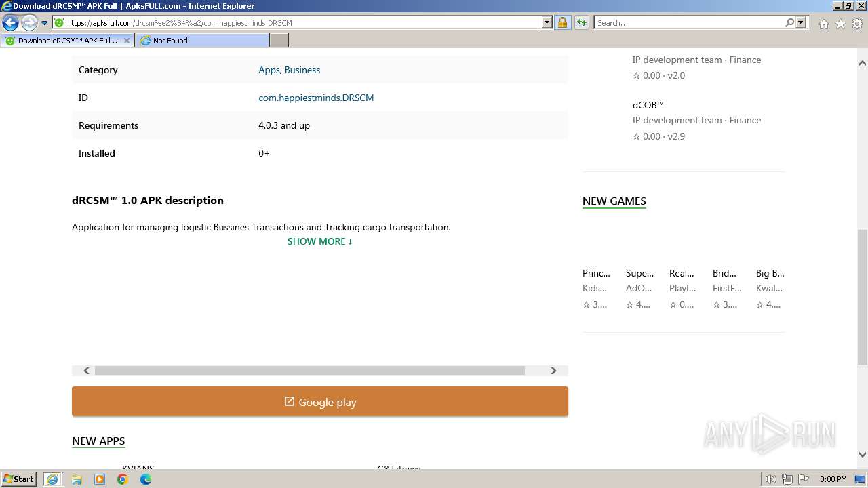This screenshot has width=868, height=488.
Task: Click SHOW MORE to expand description
Action: [319, 241]
